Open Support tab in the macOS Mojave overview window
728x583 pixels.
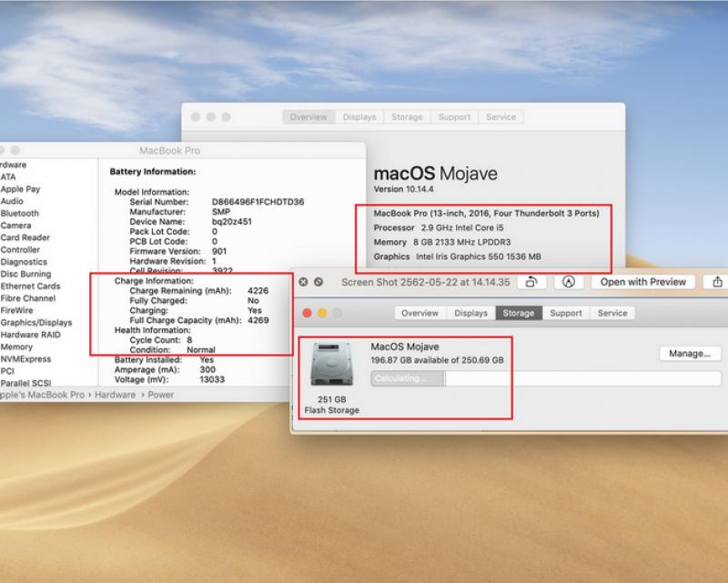click(454, 117)
